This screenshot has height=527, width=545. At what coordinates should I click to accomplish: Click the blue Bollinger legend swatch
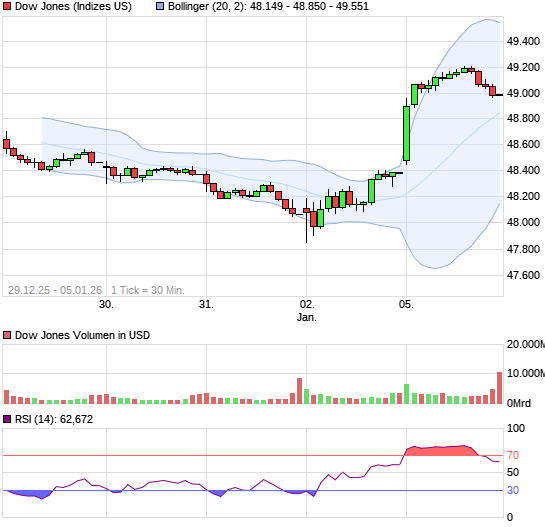tap(160, 6)
